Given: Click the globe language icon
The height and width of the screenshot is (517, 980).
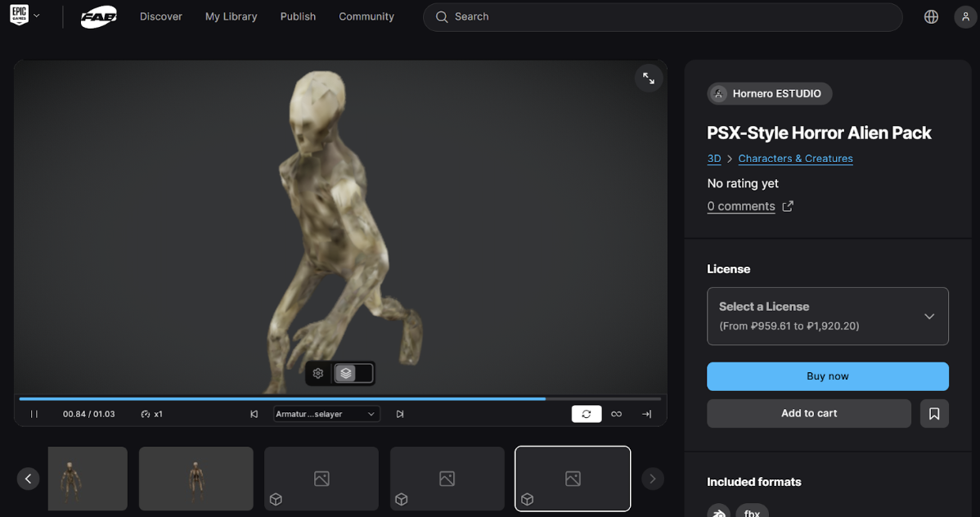Looking at the screenshot, I should point(931,16).
